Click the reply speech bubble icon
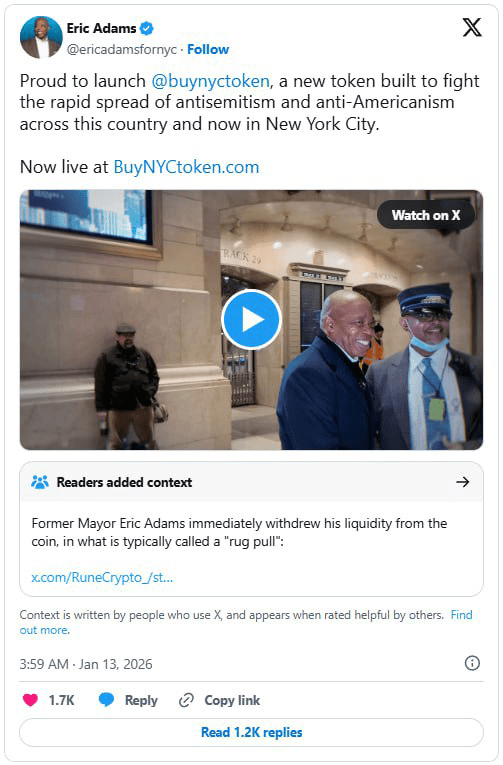Image resolution: width=503 pixels, height=765 pixels. [106, 700]
